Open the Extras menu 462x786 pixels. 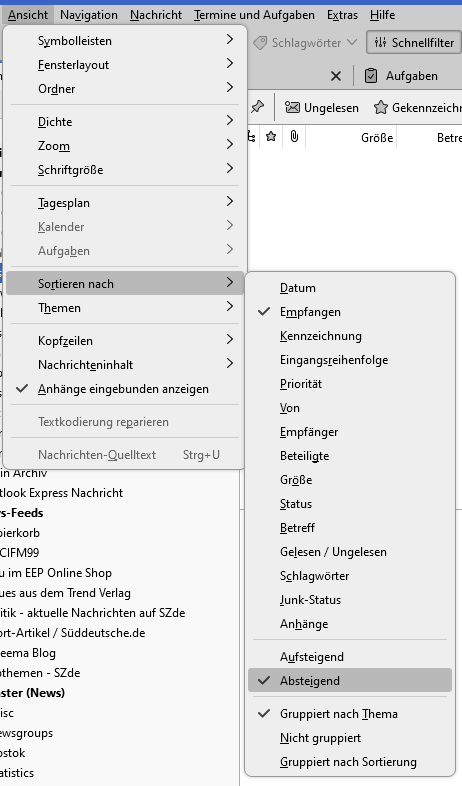point(342,15)
